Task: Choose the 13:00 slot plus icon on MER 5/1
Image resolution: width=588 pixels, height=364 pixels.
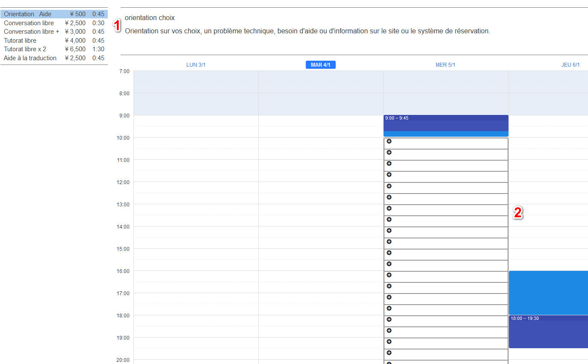Action: [389, 208]
